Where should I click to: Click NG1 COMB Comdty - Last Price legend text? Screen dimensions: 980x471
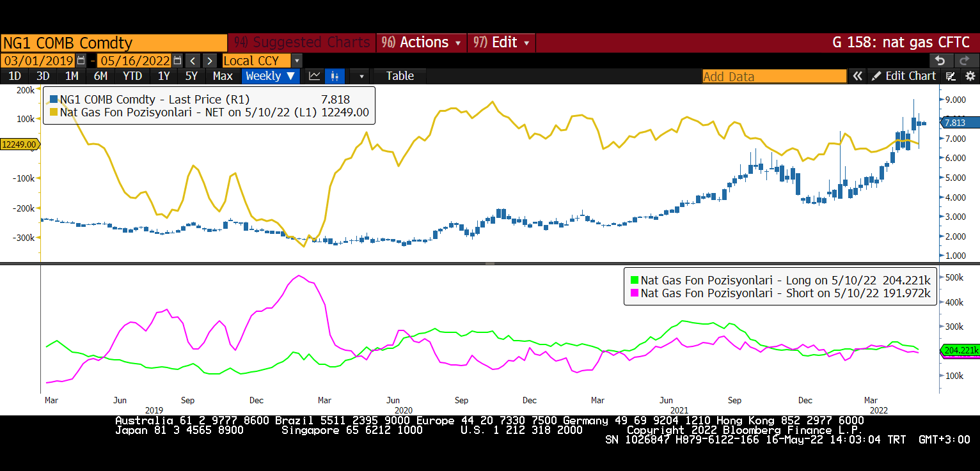point(154,100)
